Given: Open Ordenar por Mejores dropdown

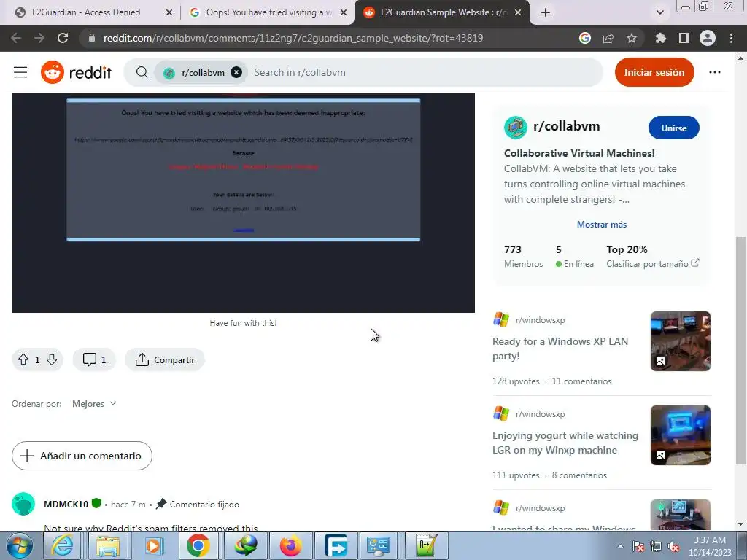Looking at the screenshot, I should 94,404.
